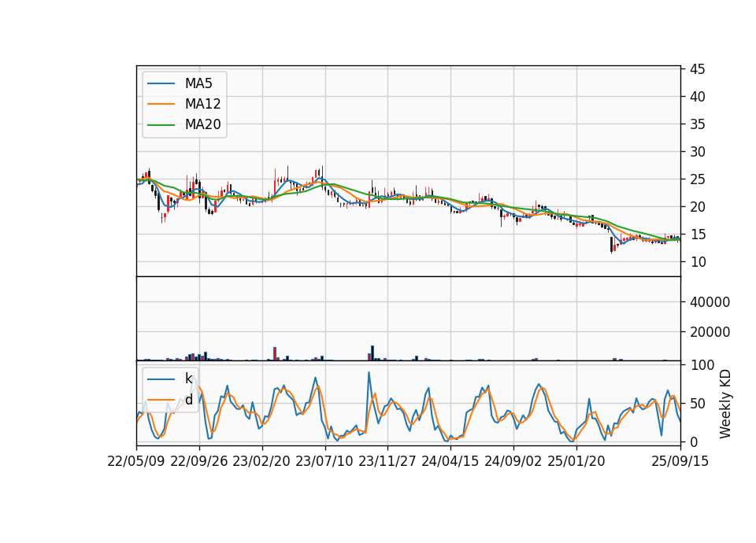Click the MA5 legend label
This screenshot has height=543, width=756.
198,83
